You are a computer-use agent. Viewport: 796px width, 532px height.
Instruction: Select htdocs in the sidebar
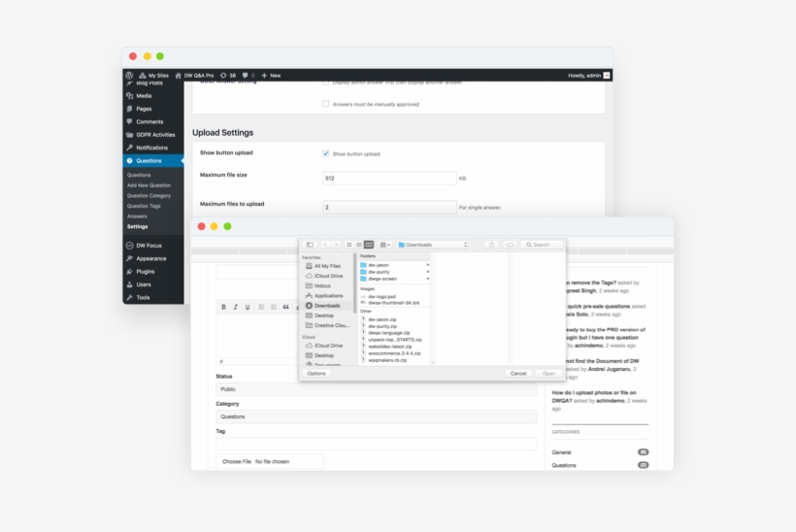323,285
